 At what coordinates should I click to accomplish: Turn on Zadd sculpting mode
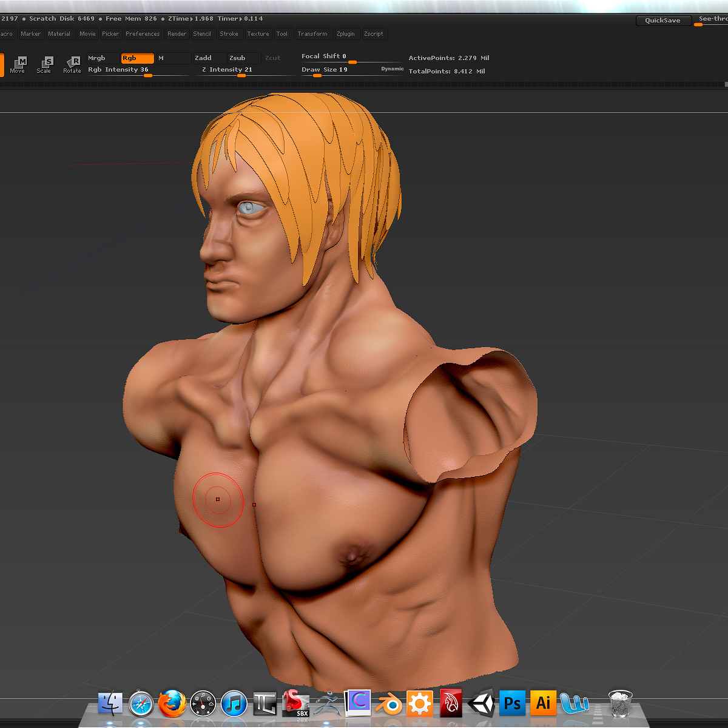click(210, 58)
